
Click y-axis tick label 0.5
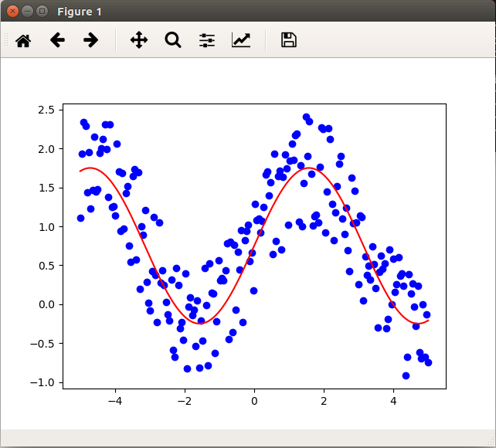click(46, 266)
